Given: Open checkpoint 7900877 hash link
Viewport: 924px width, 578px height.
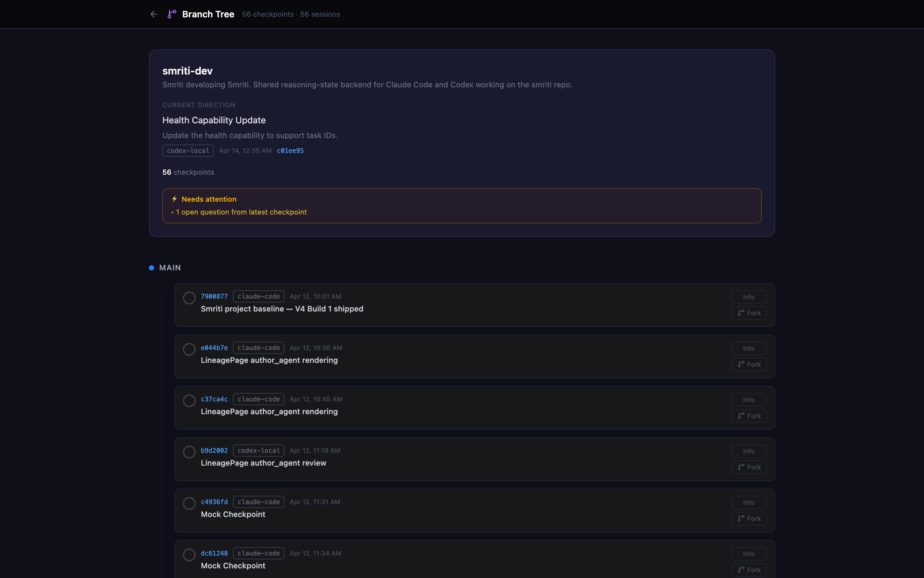Looking at the screenshot, I should [x=214, y=296].
